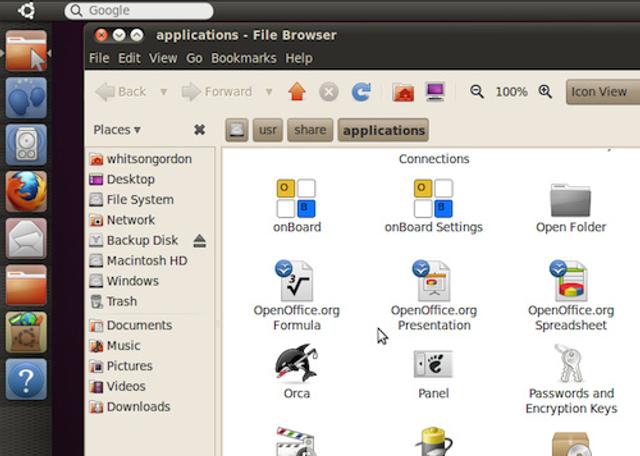Go up to the parent folder

tap(297, 91)
